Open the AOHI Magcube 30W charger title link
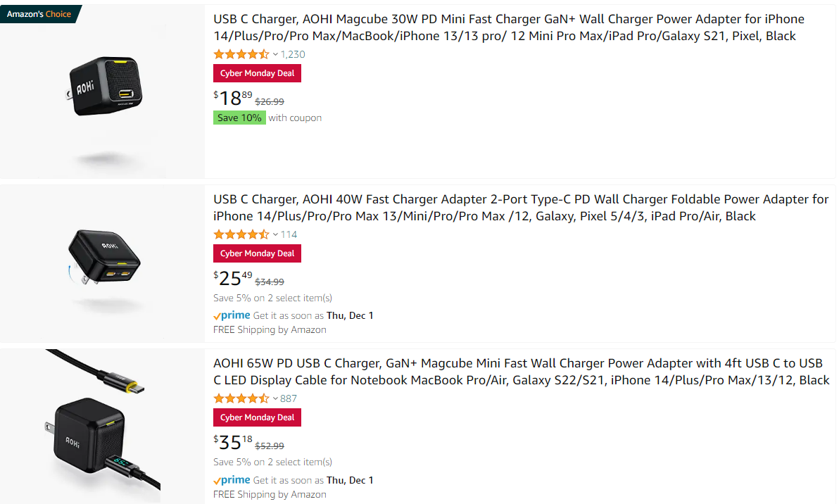The width and height of the screenshot is (839, 504). coord(508,27)
